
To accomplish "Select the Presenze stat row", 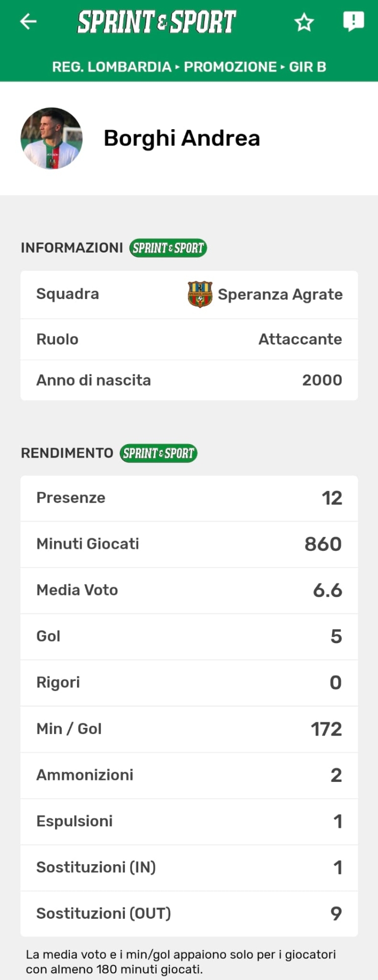I will 189,498.
